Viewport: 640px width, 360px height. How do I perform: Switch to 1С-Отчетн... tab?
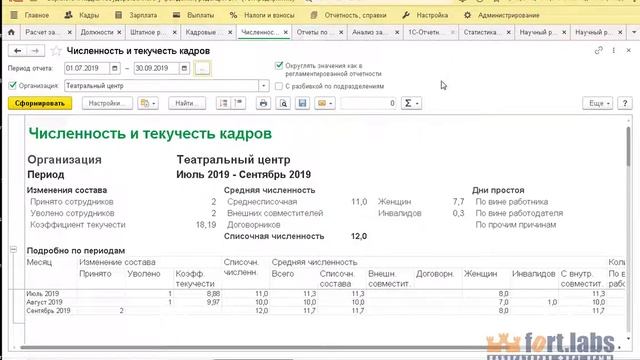[x=424, y=32]
